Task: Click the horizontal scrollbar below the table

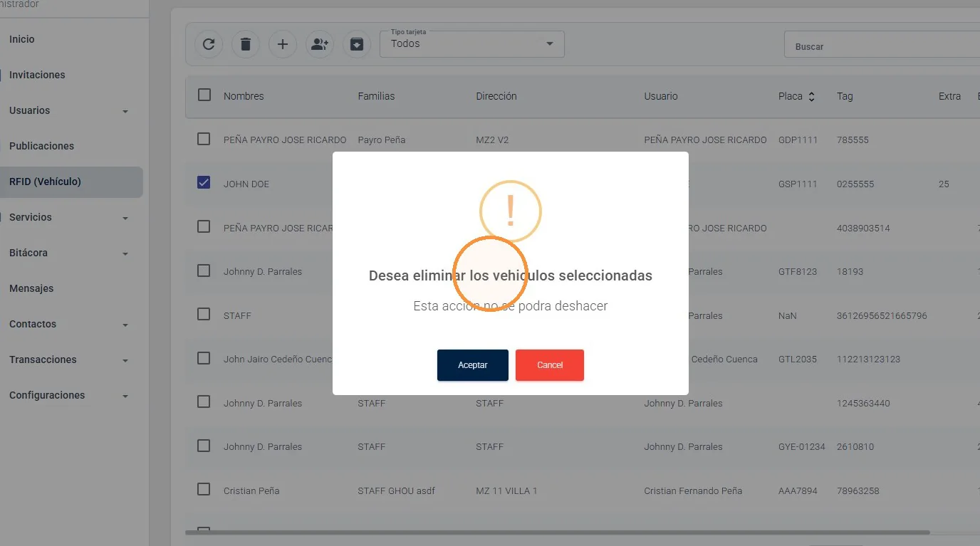Action: 557,532
